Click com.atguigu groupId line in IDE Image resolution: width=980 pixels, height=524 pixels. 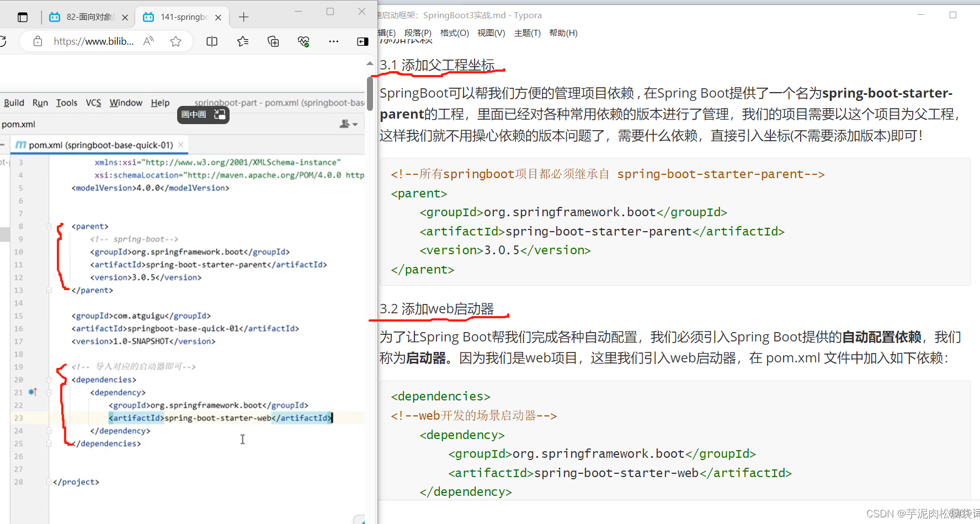click(141, 316)
